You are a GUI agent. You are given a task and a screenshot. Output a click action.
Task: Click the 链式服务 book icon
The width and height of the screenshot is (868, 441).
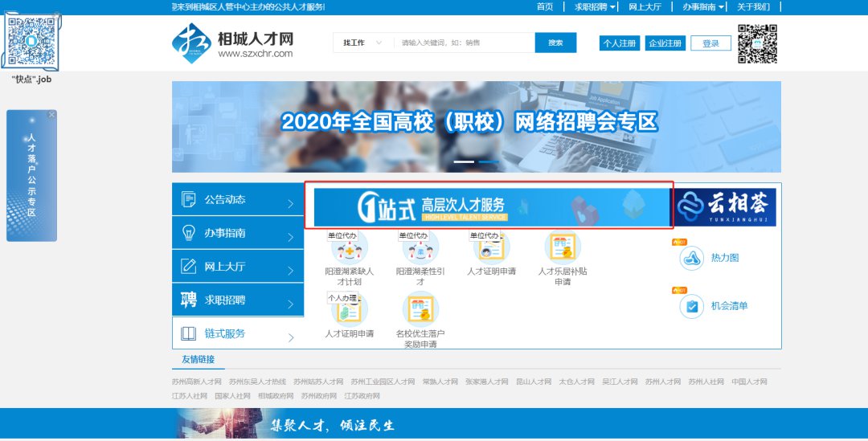point(188,333)
